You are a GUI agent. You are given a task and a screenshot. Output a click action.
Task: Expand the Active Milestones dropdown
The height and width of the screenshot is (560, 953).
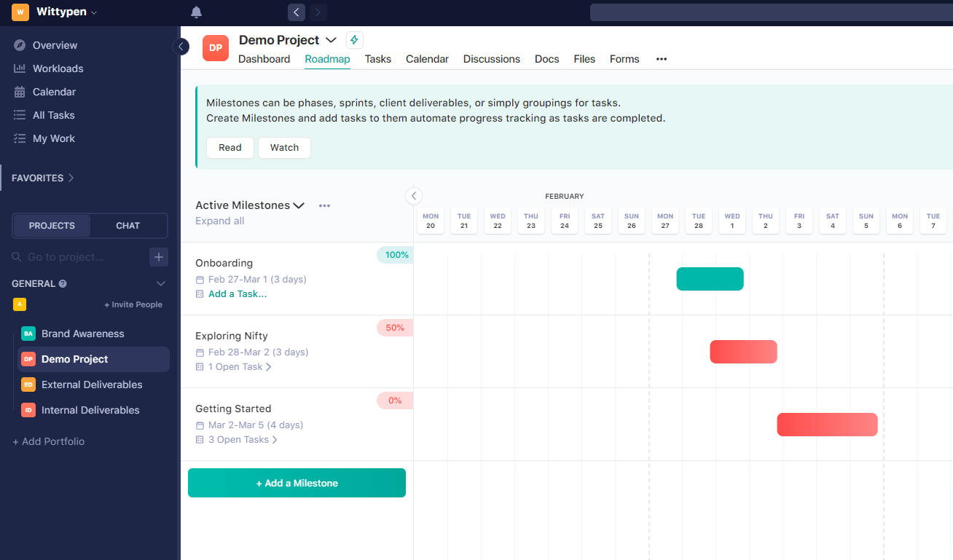(298, 206)
